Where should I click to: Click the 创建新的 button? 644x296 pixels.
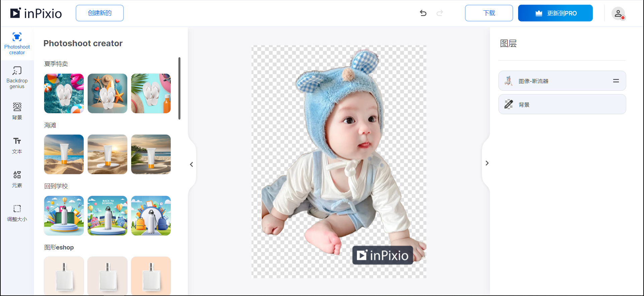coord(100,13)
